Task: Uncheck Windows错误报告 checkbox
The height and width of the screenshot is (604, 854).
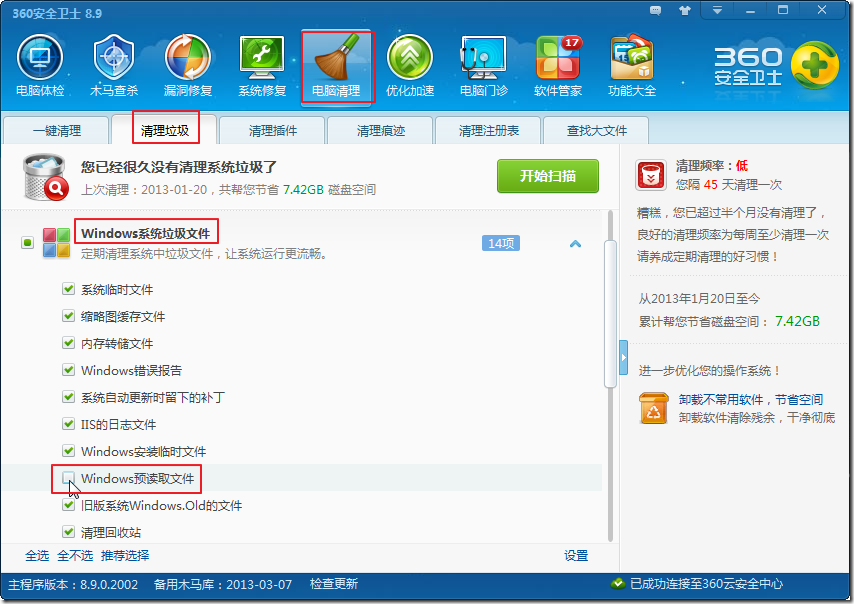Action: point(68,370)
